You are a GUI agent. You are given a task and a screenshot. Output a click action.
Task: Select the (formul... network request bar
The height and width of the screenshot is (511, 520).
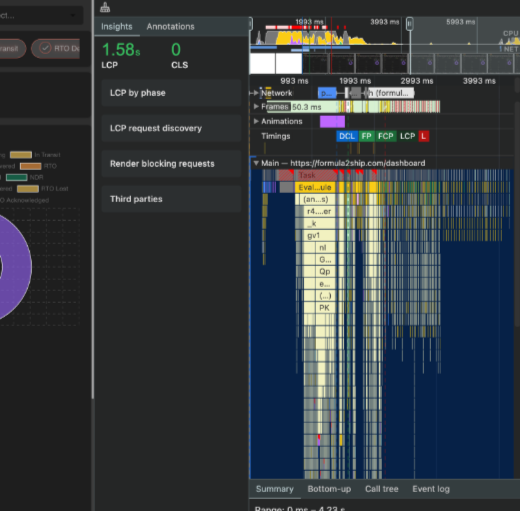[x=391, y=93]
